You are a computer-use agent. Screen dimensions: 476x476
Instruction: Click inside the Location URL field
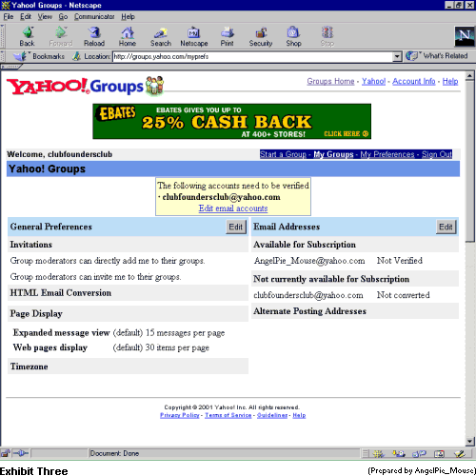pyautogui.click(x=252, y=57)
